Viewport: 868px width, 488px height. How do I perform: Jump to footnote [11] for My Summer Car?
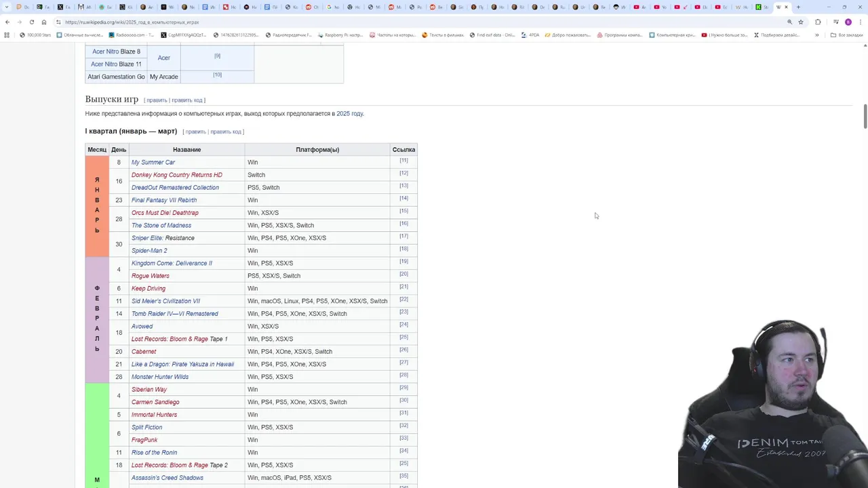(x=403, y=161)
